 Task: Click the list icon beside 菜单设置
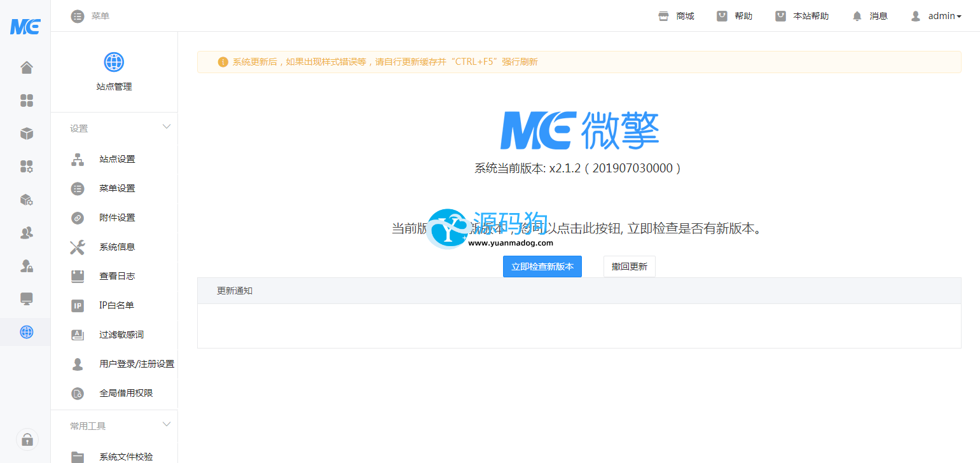click(78, 188)
